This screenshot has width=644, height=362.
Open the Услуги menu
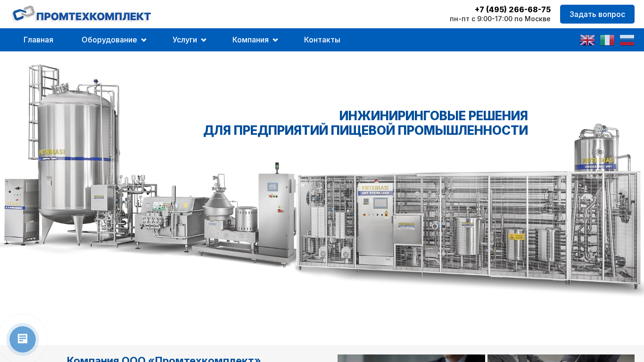pyautogui.click(x=185, y=40)
